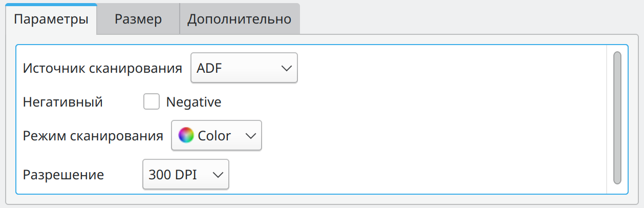Click the Разрешение label

[63, 175]
